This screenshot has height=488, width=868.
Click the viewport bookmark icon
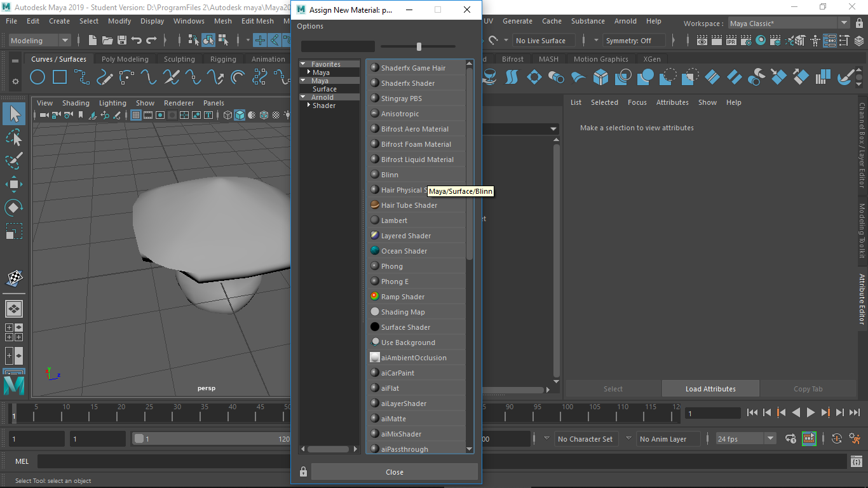coord(80,115)
